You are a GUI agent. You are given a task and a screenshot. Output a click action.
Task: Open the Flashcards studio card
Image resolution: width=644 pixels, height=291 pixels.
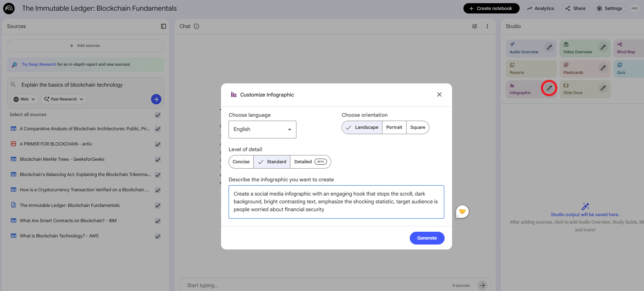point(585,68)
